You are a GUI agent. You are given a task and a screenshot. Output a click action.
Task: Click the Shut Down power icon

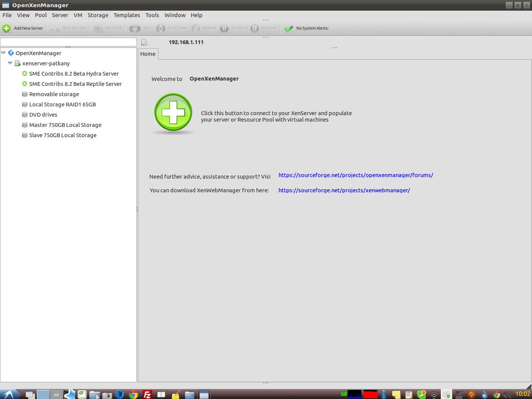tap(161, 28)
